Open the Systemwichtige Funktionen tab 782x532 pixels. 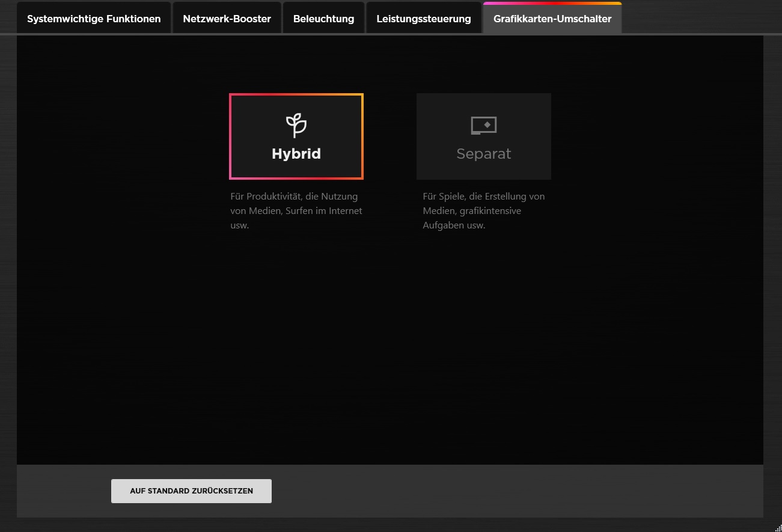coord(94,18)
